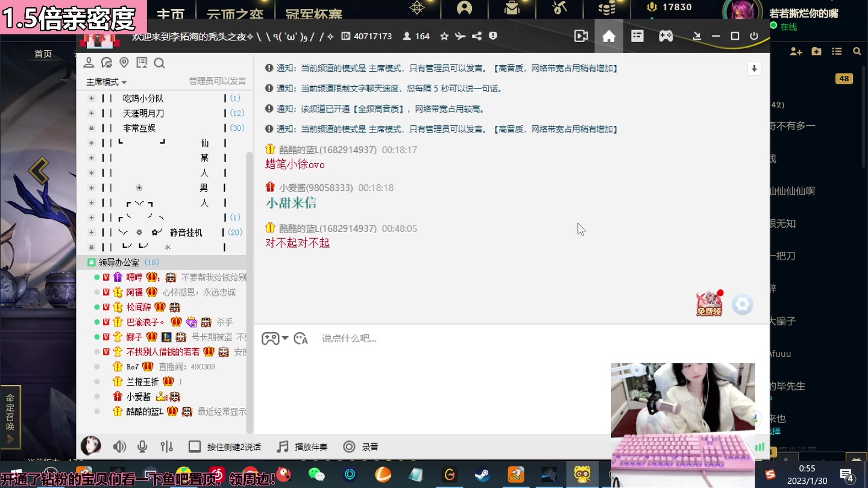Expand the 天涯明月刀 sub-channel
The height and width of the screenshot is (488, 868).
pyautogui.click(x=92, y=113)
